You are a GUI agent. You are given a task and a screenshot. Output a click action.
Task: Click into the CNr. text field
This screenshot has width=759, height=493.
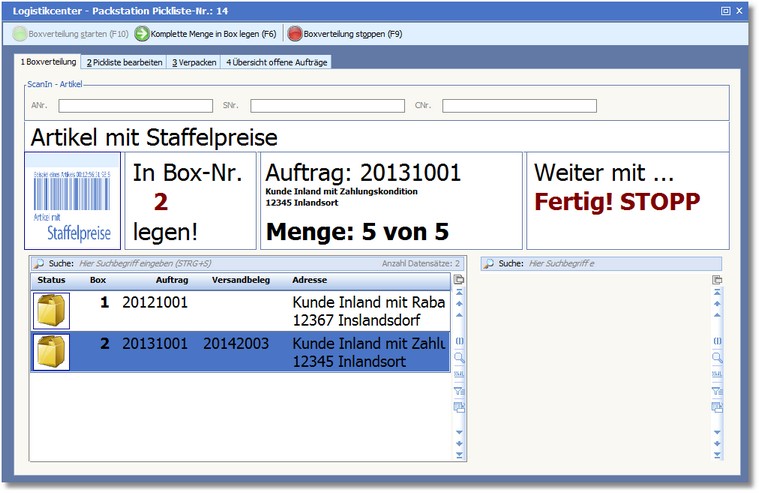519,105
